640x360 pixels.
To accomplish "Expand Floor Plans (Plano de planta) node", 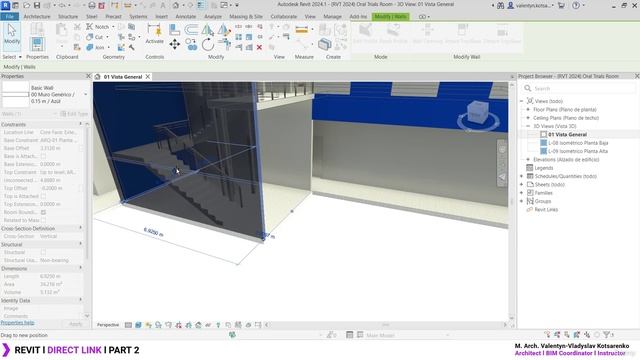I will pos(528,109).
